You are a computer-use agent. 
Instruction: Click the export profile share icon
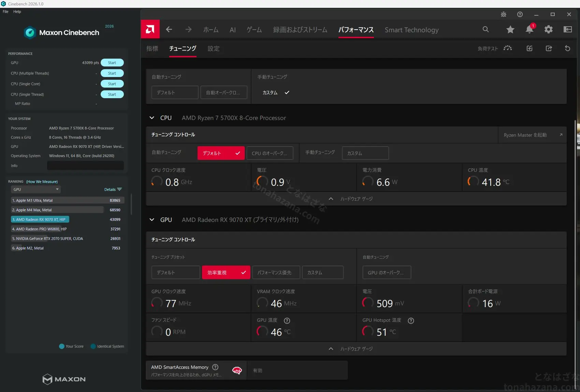(549, 48)
